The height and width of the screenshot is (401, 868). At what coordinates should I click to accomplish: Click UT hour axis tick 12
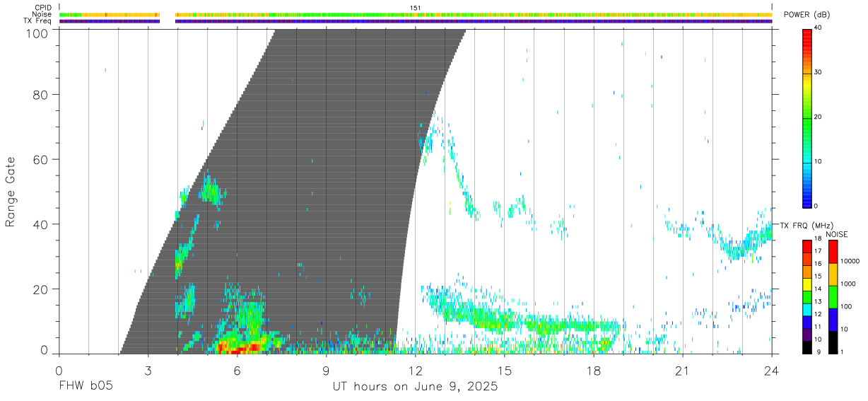(416, 371)
